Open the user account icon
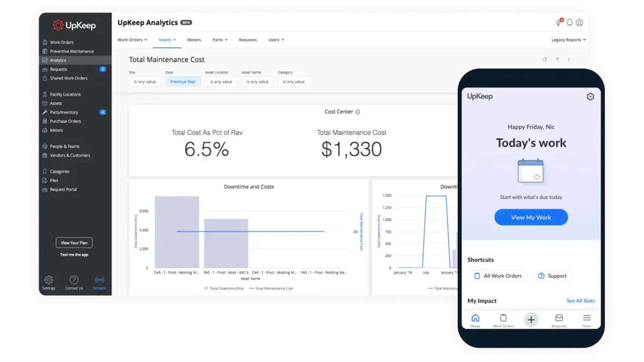The image size is (644, 362). (580, 23)
